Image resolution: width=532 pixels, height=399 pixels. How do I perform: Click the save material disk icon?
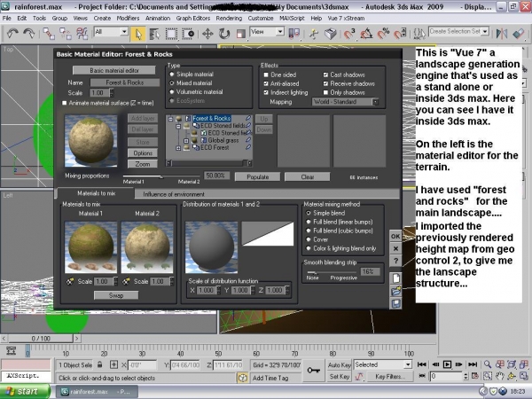[x=395, y=303]
